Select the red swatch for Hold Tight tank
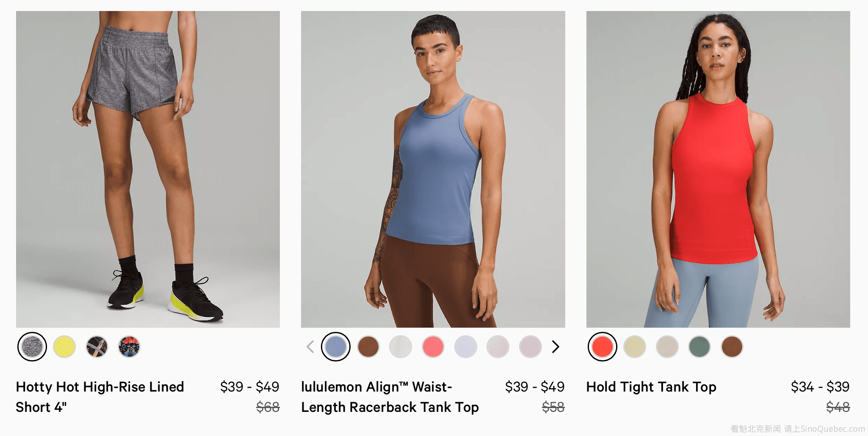868x436 pixels. [603, 347]
